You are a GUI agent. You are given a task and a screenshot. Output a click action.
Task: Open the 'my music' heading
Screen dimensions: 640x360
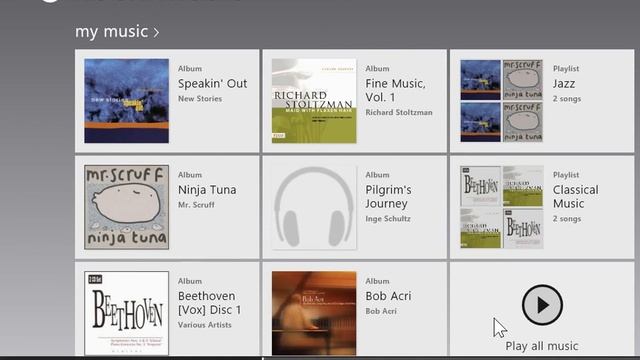click(x=111, y=31)
